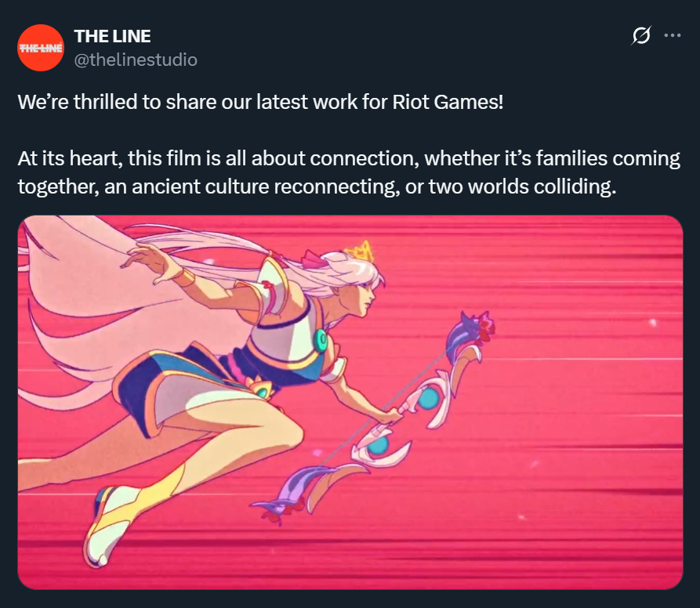This screenshot has width=700, height=608.
Task: Open the Riot Games animation media thumbnail
Action: point(350,402)
